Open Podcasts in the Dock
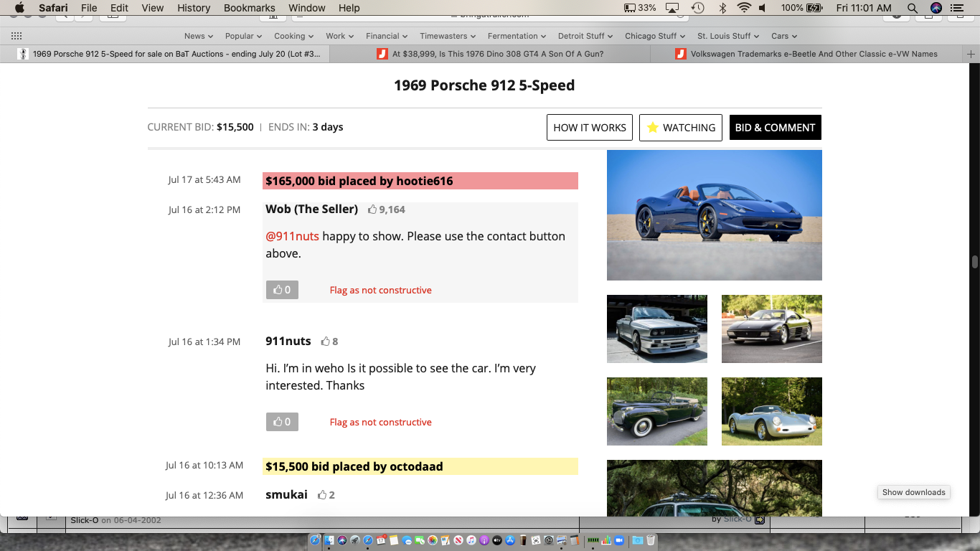Image resolution: width=980 pixels, height=551 pixels. tap(484, 540)
